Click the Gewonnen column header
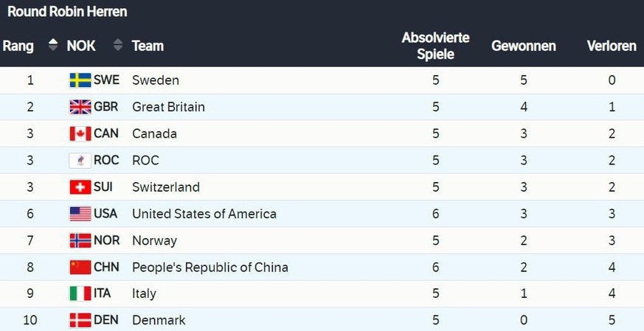Image resolution: width=644 pixels, height=331 pixels. point(524,46)
